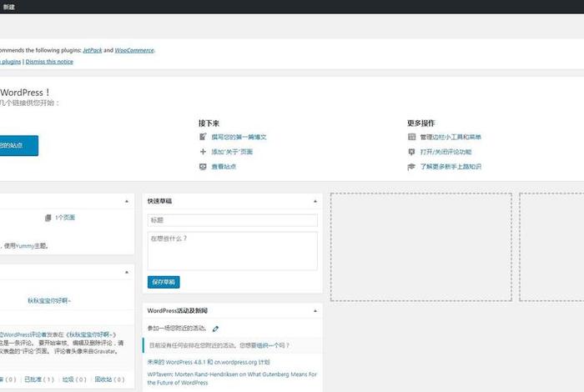
Task: Open 了解更多新手上路知识 link
Action: [x=451, y=167]
